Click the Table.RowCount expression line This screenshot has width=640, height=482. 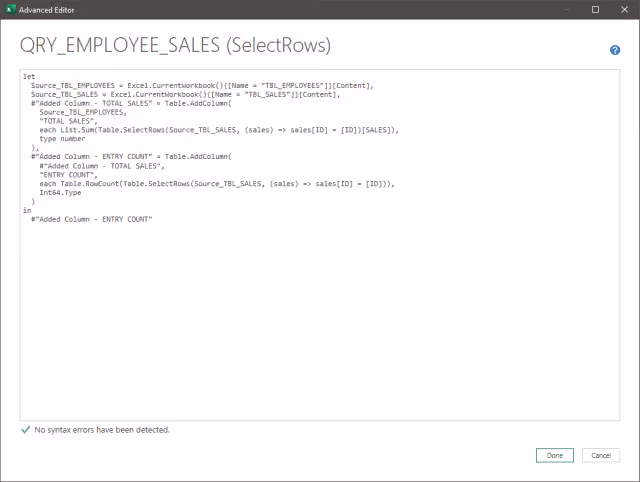[x=217, y=184]
